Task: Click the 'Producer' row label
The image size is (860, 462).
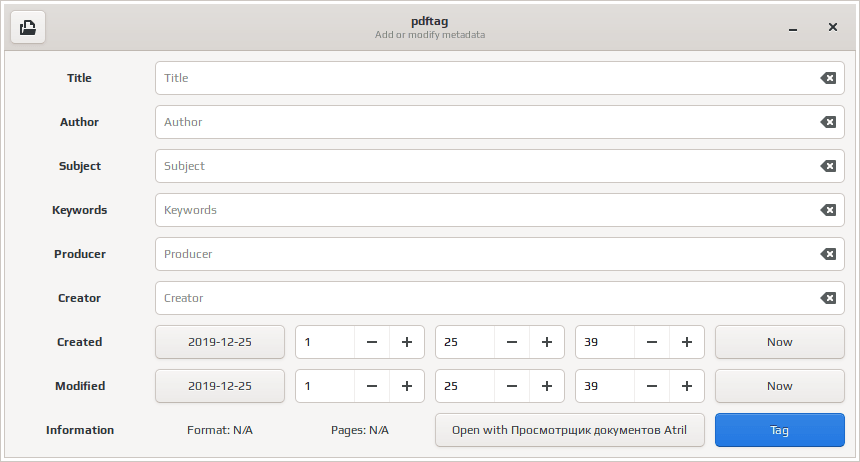Action: (80, 254)
